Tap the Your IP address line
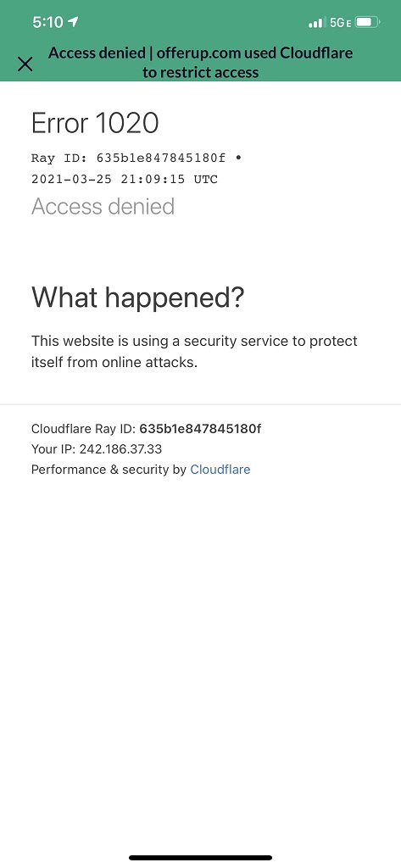Image resolution: width=401 pixels, height=868 pixels. pos(97,449)
